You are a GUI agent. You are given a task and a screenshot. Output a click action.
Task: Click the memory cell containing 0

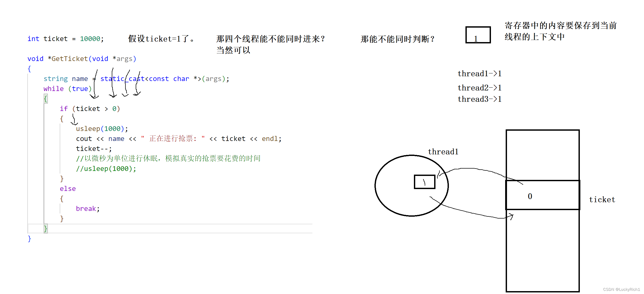tap(543, 195)
